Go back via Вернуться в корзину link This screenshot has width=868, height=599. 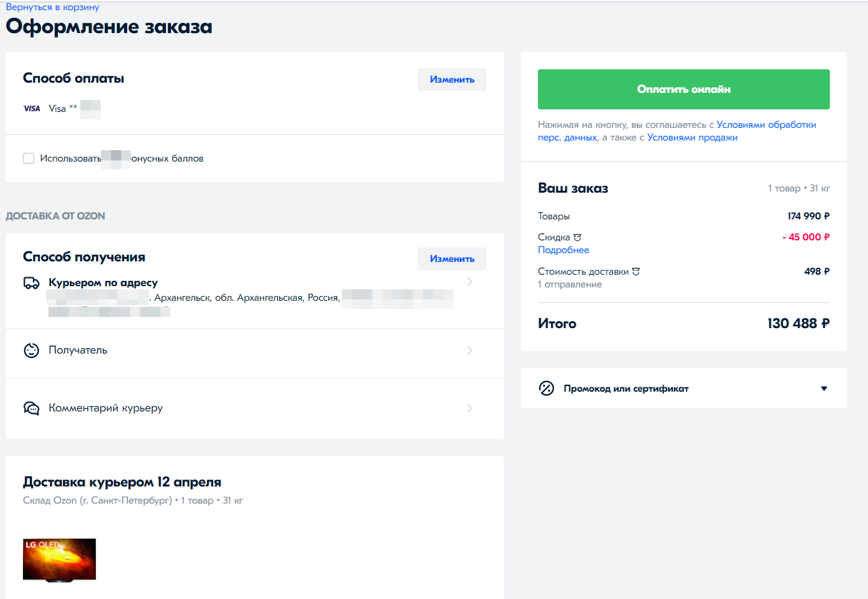point(53,7)
